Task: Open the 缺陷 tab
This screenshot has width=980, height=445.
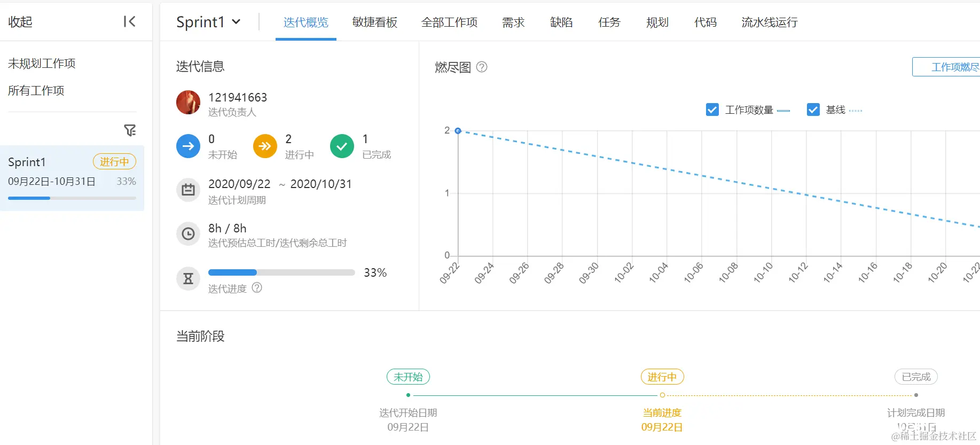Action: click(561, 22)
